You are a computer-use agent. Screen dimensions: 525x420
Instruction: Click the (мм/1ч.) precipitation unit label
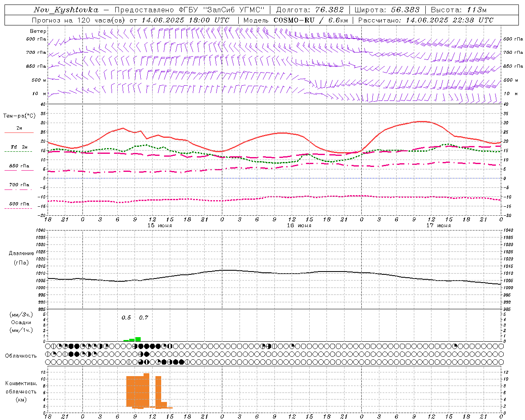click(21, 330)
